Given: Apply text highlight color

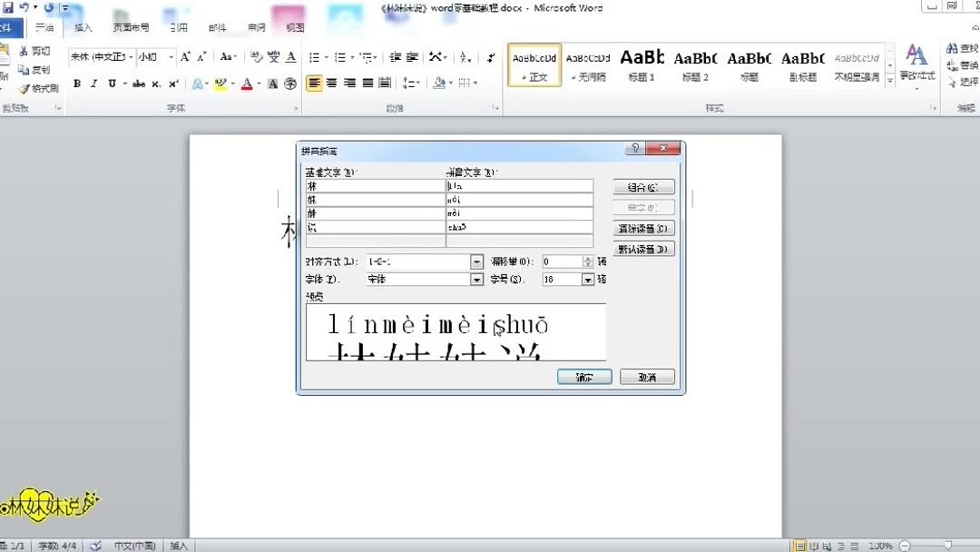Looking at the screenshot, I should (x=220, y=84).
